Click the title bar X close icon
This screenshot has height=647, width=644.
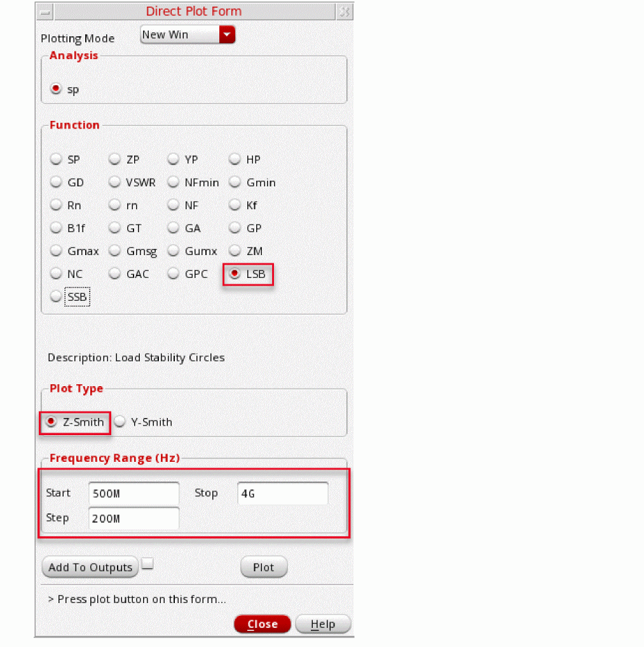pos(345,12)
